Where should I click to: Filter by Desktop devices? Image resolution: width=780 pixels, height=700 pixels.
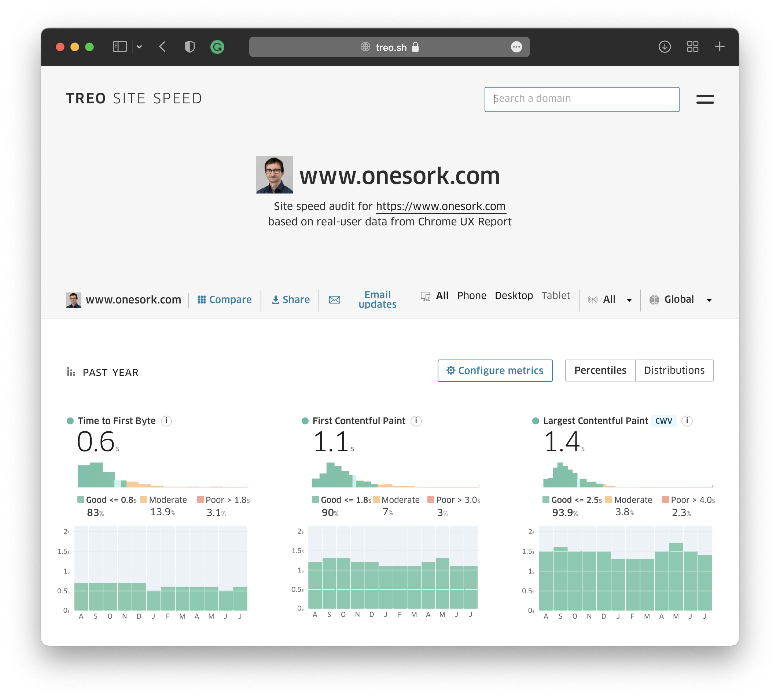pyautogui.click(x=514, y=295)
